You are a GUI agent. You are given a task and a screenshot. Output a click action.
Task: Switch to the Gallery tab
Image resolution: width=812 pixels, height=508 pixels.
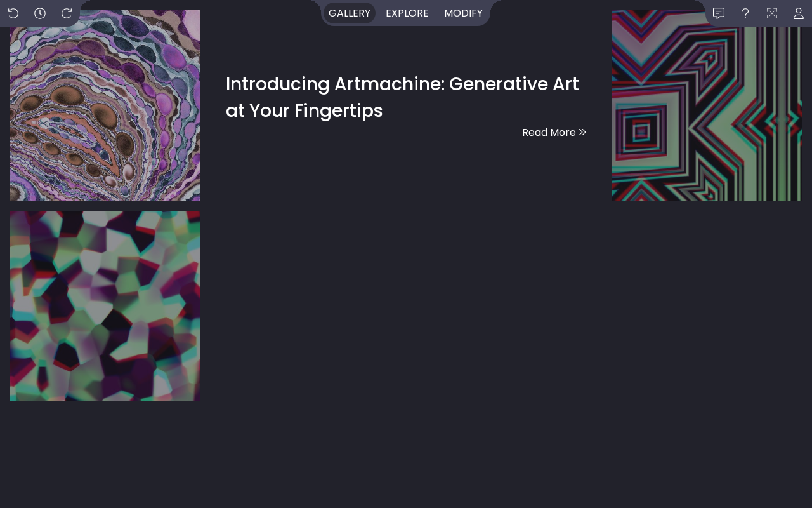(x=350, y=13)
